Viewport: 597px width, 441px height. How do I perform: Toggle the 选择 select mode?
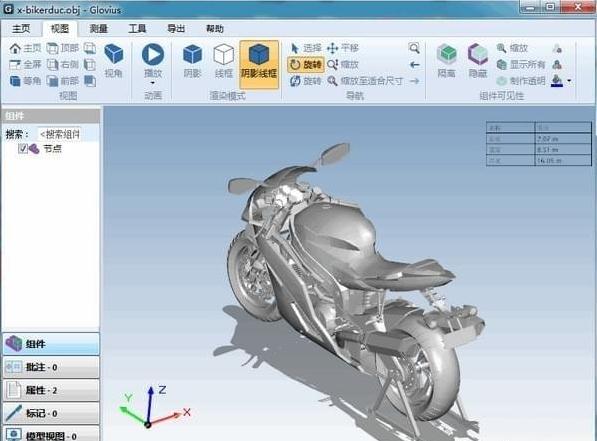[306, 48]
